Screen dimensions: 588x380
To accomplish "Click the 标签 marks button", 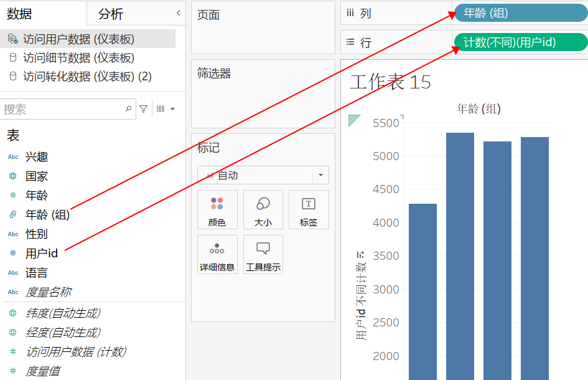I will click(x=309, y=209).
